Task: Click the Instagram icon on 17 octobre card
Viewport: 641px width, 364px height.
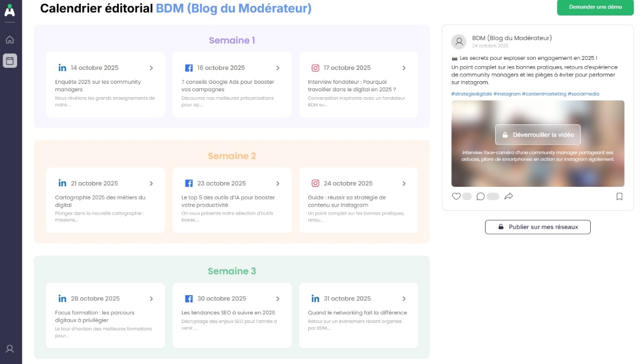Action: point(315,68)
